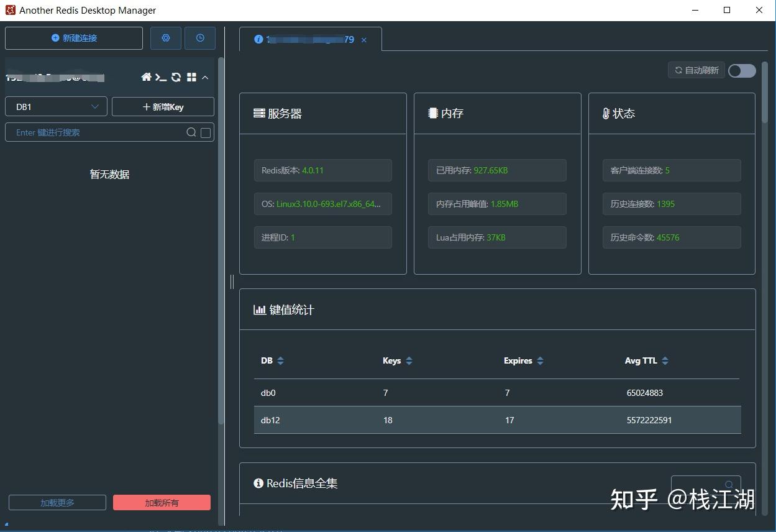This screenshot has width=776, height=532.
Task: Click the OS Linux3.10.0 tag
Action: click(323, 204)
